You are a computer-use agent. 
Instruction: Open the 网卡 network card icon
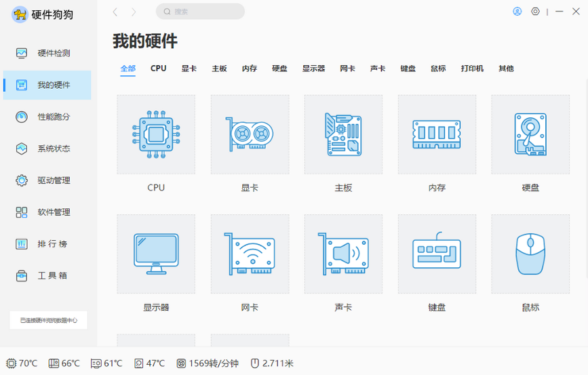click(250, 254)
